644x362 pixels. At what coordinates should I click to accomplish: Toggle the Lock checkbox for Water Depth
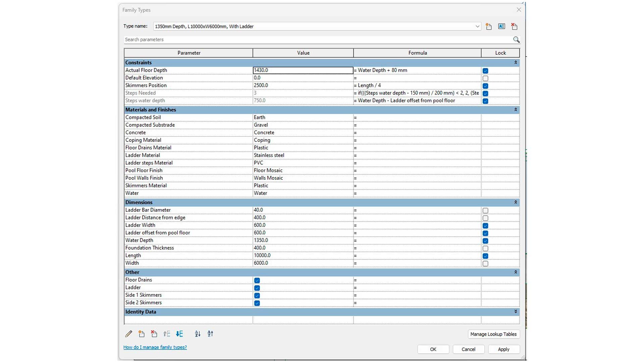(x=485, y=240)
